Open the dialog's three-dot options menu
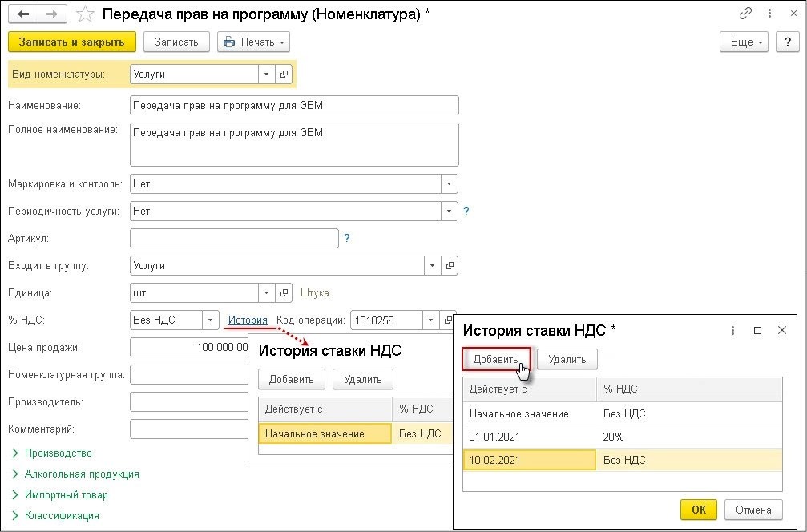 (732, 330)
